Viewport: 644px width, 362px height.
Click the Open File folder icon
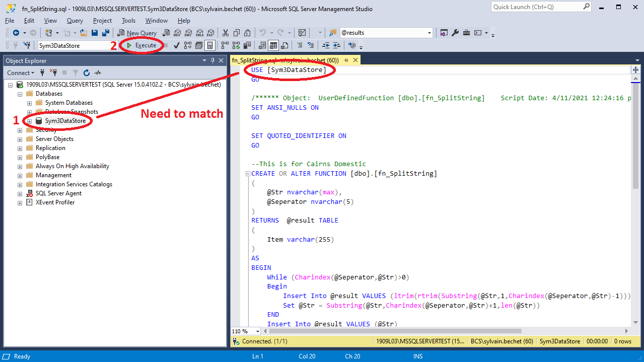pyautogui.click(x=83, y=33)
